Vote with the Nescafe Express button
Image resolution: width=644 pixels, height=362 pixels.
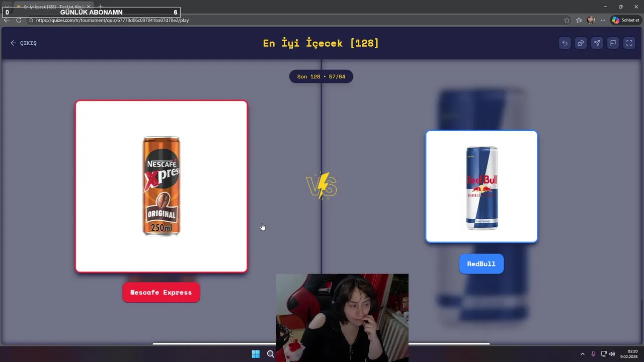(161, 292)
